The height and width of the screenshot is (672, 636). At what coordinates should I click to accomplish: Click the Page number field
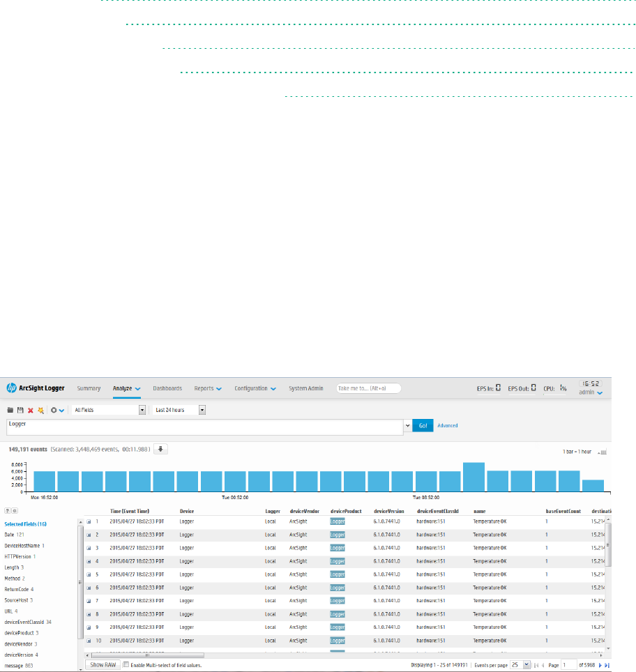click(569, 665)
